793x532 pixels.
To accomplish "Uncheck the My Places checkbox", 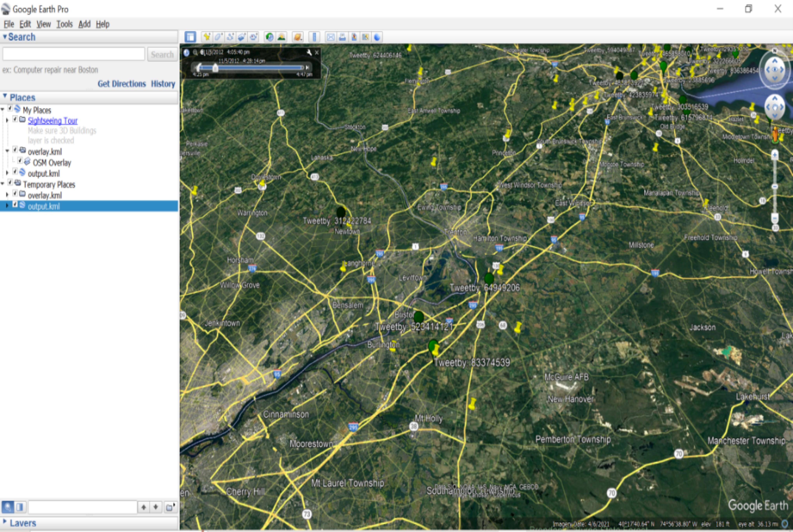I will [10, 108].
